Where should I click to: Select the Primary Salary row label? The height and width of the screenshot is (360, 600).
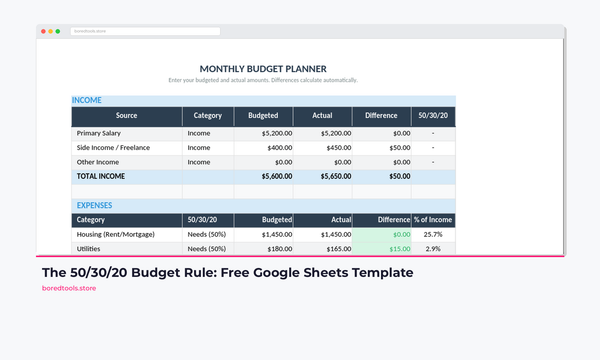click(x=99, y=133)
